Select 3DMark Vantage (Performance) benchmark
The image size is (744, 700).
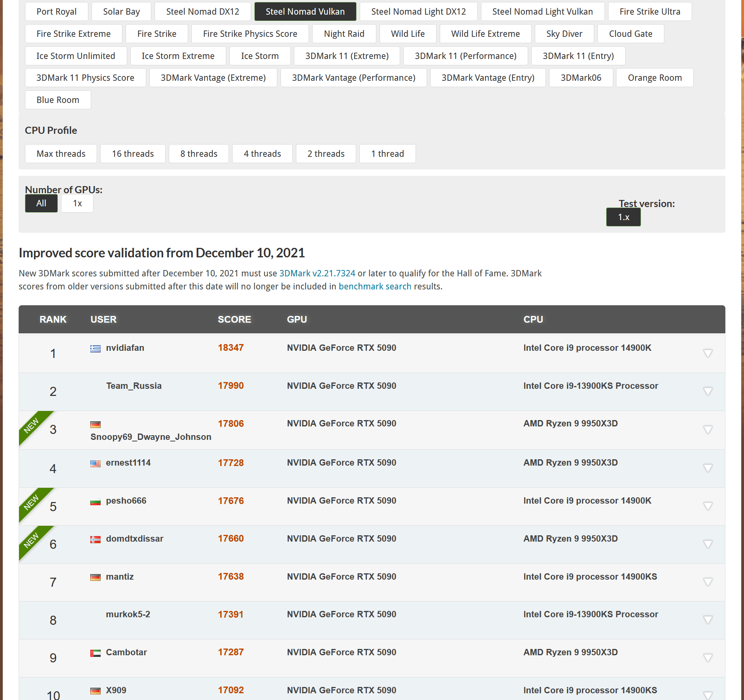354,78
